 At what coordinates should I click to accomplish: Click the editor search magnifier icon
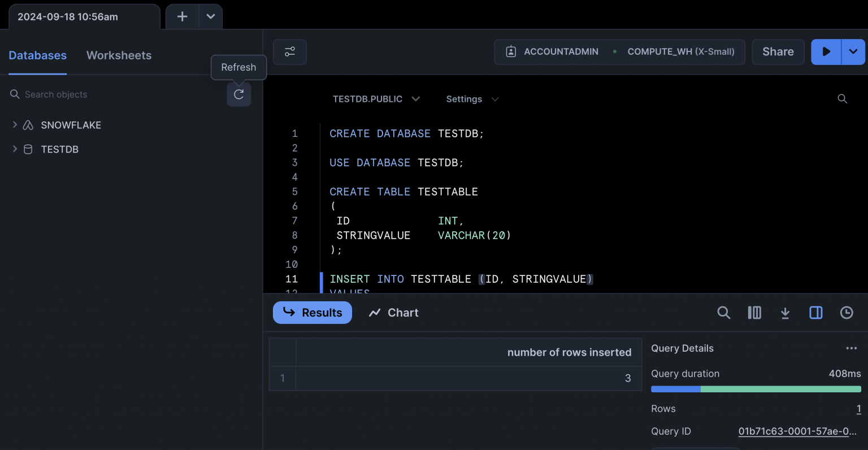pyautogui.click(x=842, y=99)
